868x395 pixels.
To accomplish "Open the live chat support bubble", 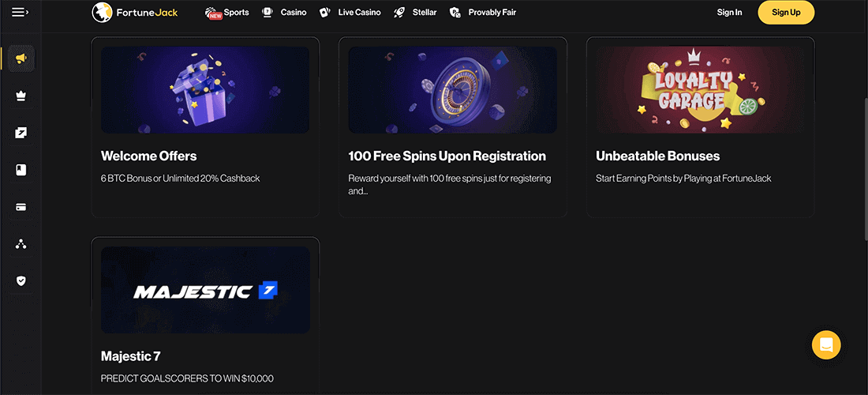I will [x=826, y=344].
